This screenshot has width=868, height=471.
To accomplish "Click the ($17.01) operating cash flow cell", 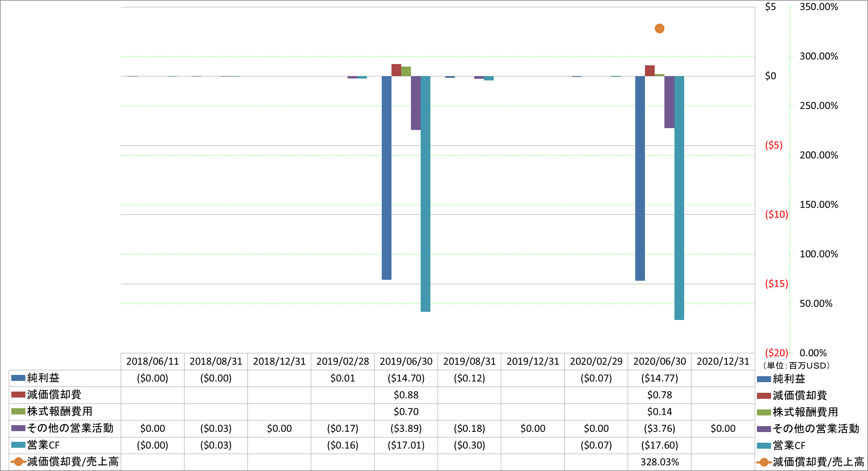I will point(406,445).
